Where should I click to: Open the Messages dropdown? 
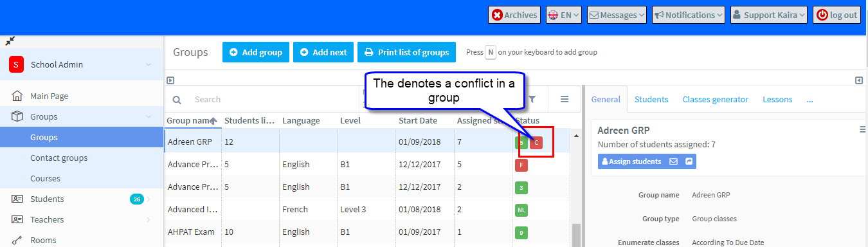[x=617, y=15]
